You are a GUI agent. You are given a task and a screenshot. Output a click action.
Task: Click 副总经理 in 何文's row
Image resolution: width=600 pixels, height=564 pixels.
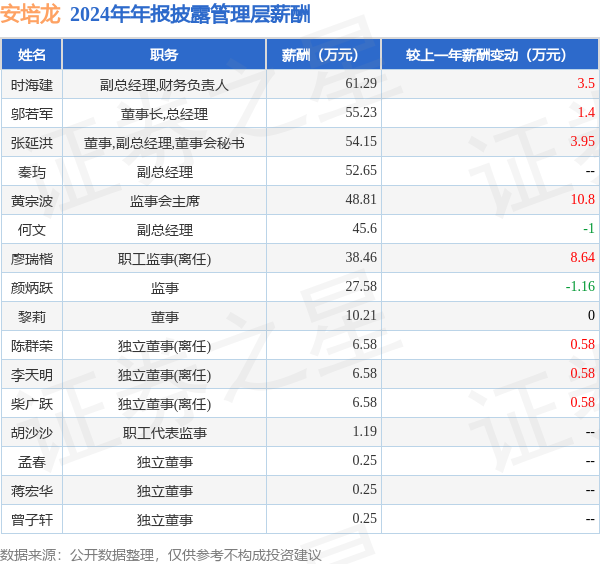click(x=164, y=230)
